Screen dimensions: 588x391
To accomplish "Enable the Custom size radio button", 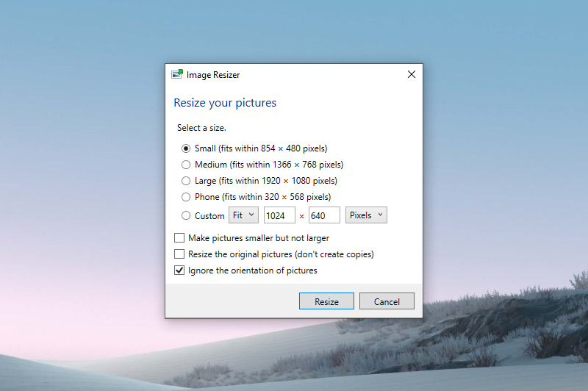I will coord(186,215).
